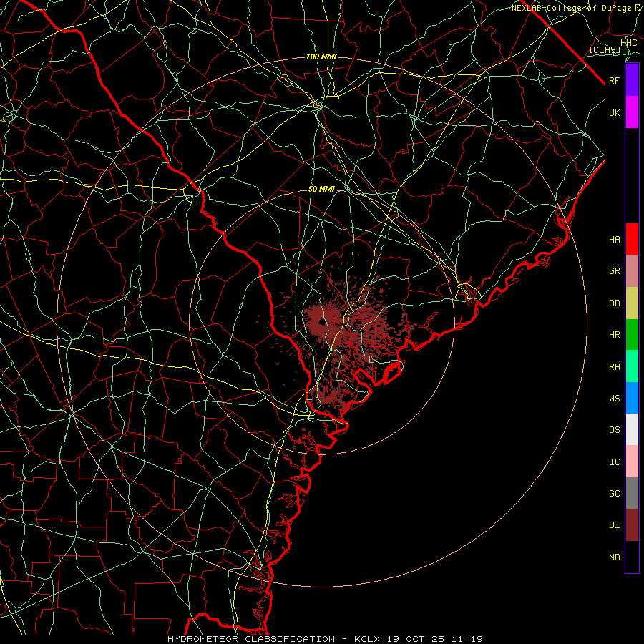
Task: Click the DS legend label
Action: point(614,430)
